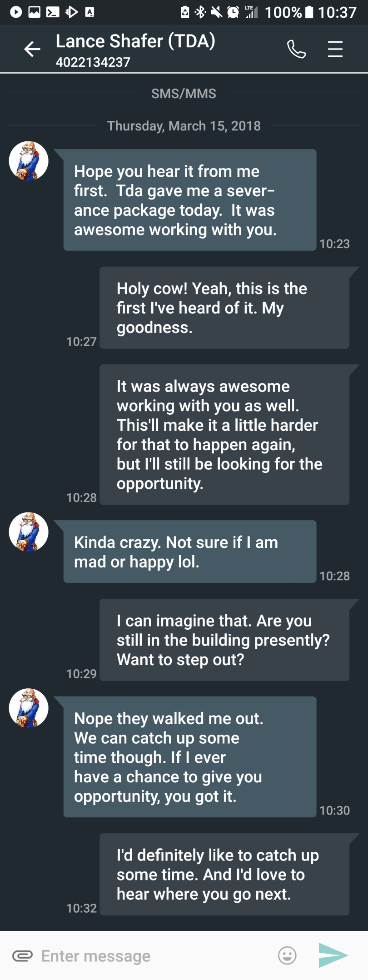This screenshot has width=368, height=980.
Task: Focus the Enter message field
Action: pyautogui.click(x=154, y=956)
